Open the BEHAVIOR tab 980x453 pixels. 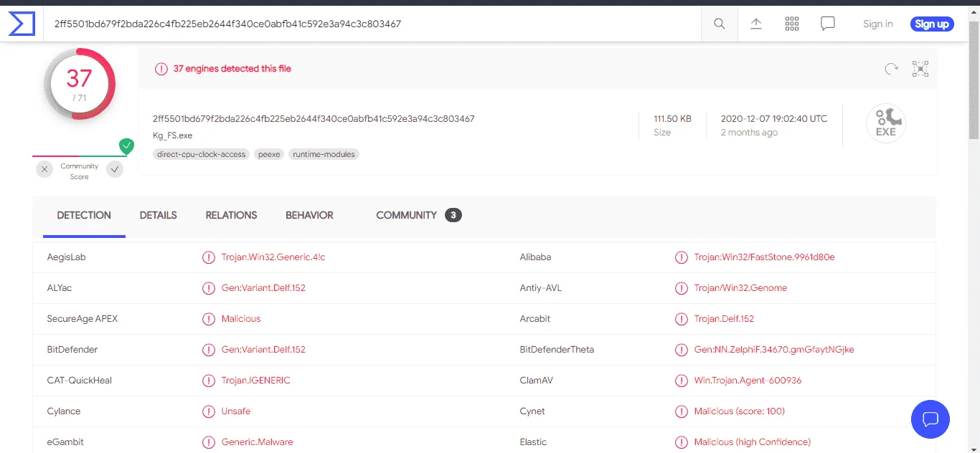tap(309, 215)
